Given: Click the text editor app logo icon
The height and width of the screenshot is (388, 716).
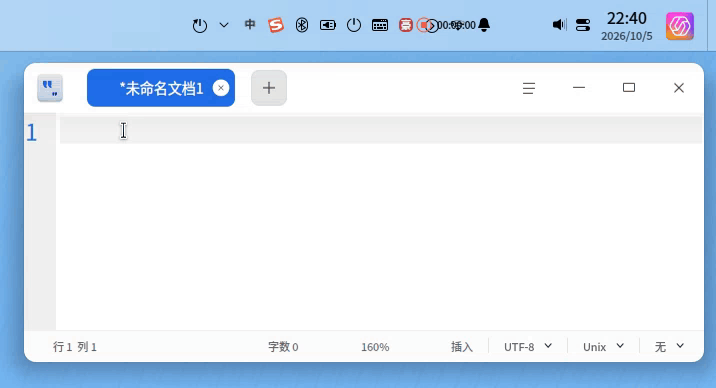Looking at the screenshot, I should point(50,88).
